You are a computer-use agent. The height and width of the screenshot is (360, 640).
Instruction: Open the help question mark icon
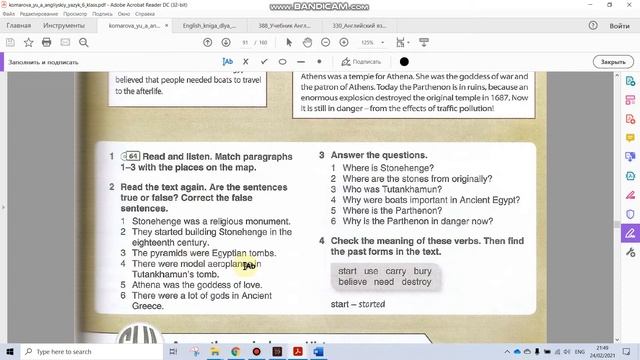tap(593, 25)
